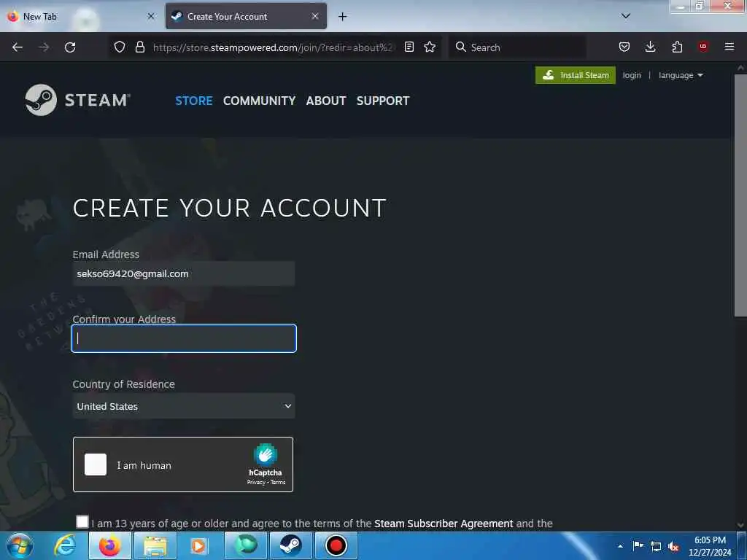Image resolution: width=747 pixels, height=560 pixels.
Task: Go back with the browser back arrow
Action: [x=18, y=47]
